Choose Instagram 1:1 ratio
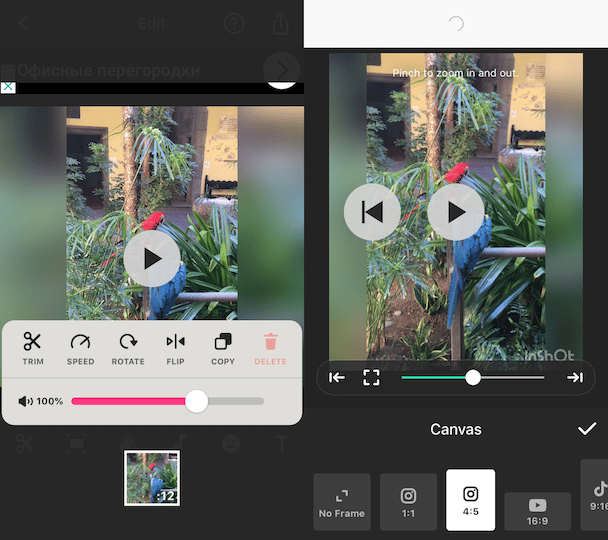608x540 pixels. click(408, 502)
